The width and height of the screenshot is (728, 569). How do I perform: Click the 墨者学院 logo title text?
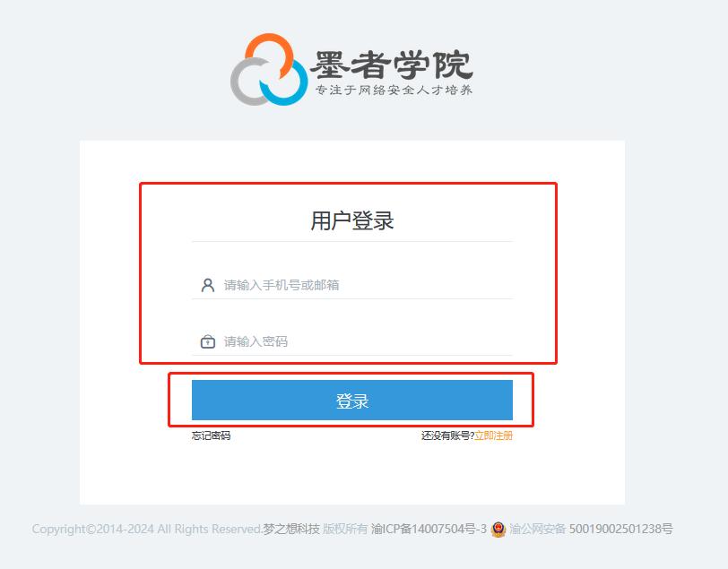(392, 65)
